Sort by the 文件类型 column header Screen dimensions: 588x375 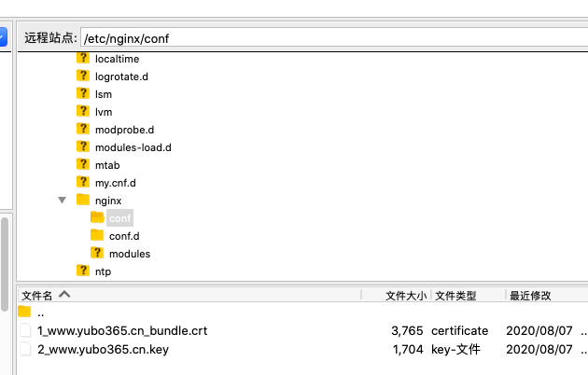tap(468, 295)
